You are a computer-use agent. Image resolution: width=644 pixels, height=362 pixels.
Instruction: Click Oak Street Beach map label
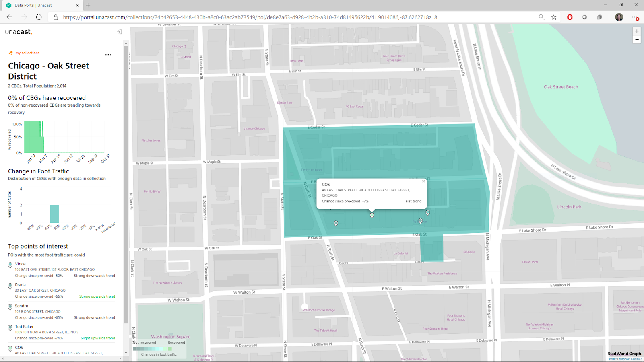point(561,87)
